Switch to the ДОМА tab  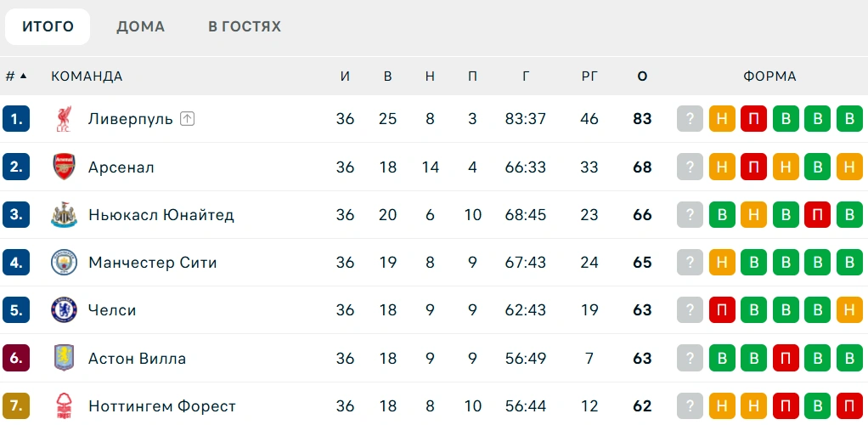pos(141,26)
